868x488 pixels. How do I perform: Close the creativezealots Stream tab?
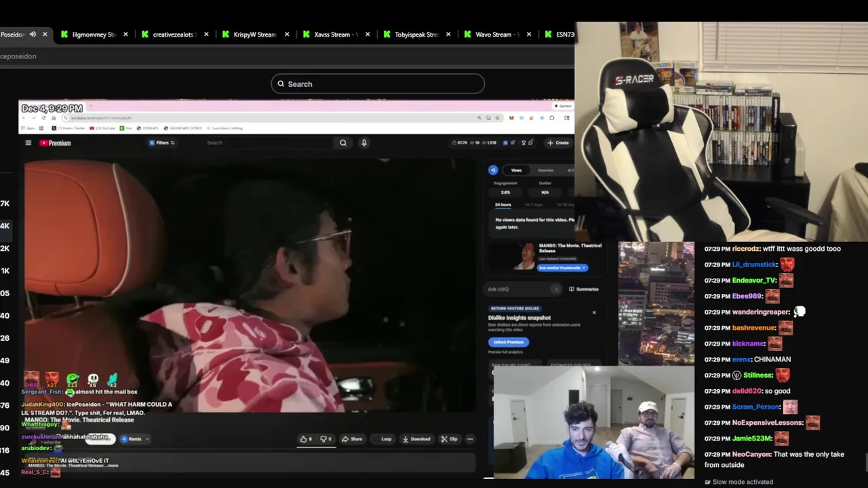206,35
